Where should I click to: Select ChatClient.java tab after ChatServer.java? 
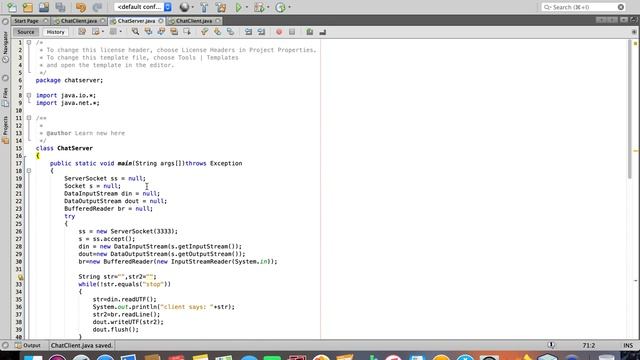(x=194, y=21)
